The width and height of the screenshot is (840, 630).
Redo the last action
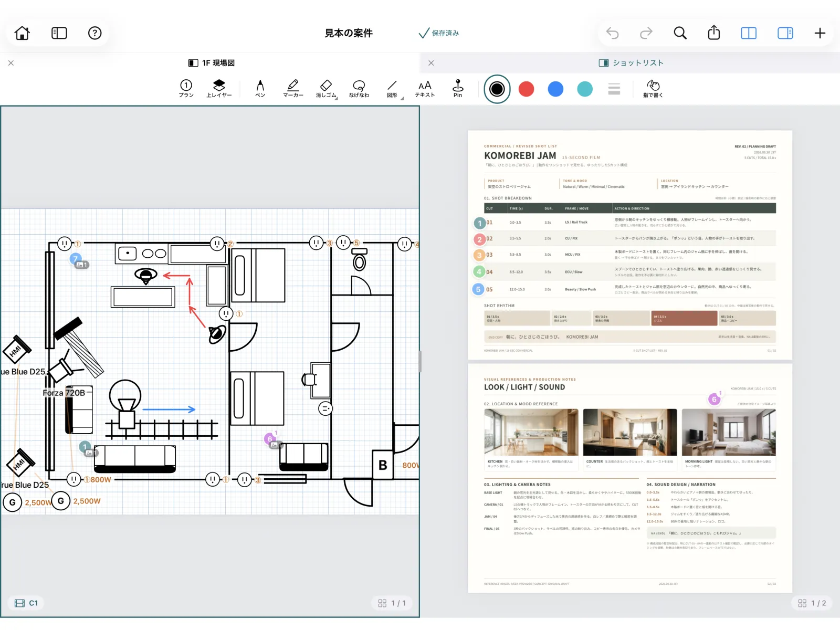(x=646, y=33)
